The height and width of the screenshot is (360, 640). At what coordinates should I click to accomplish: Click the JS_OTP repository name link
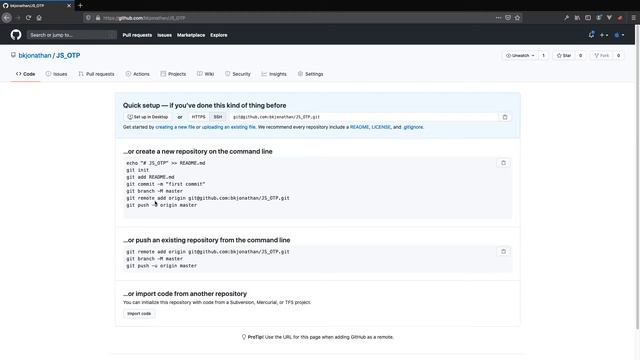[68, 56]
